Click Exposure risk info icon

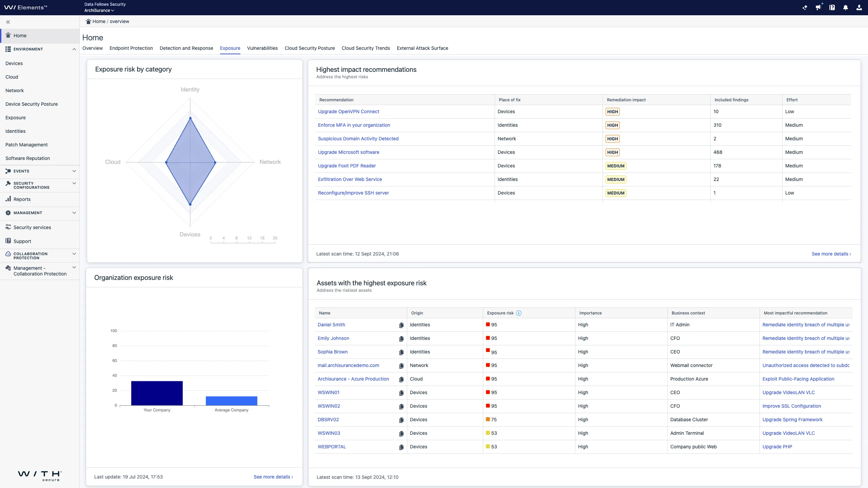pyautogui.click(x=519, y=313)
